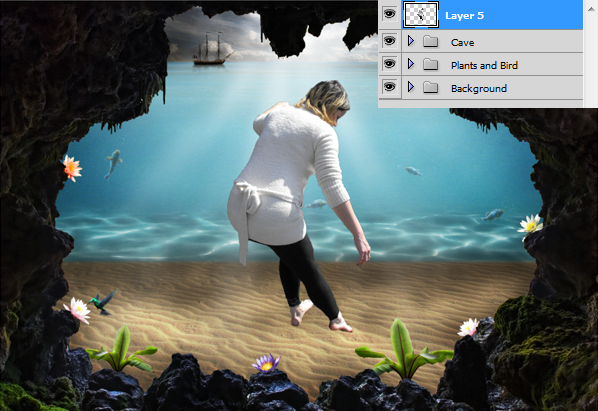Click the Cave group folder icon
Image resolution: width=598 pixels, height=411 pixels.
[x=430, y=41]
